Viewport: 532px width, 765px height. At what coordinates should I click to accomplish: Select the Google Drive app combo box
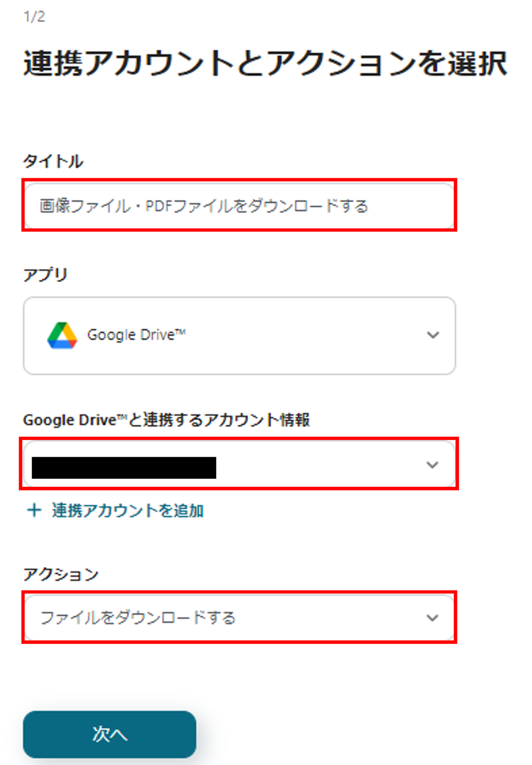pyautogui.click(x=239, y=336)
